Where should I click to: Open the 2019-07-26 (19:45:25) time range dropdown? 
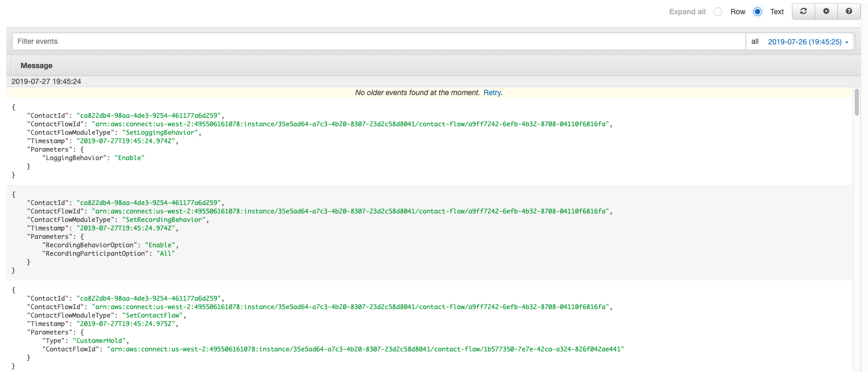(x=808, y=42)
